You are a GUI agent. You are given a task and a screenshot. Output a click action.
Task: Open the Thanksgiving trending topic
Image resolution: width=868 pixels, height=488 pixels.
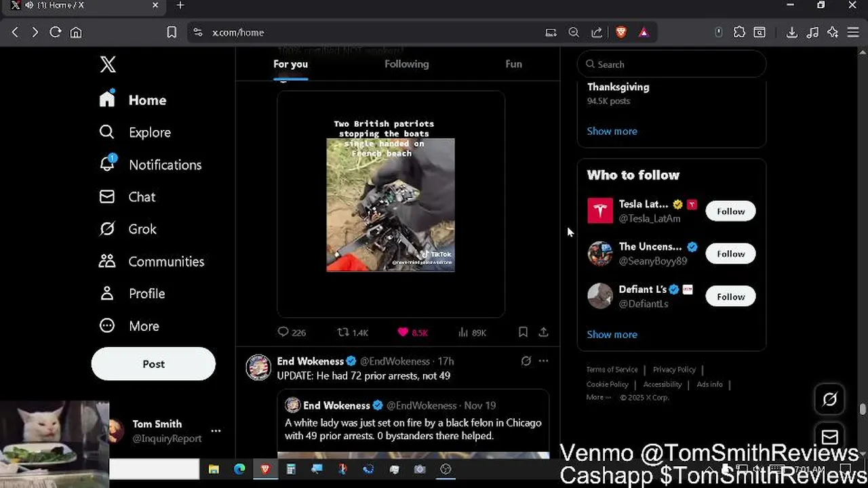click(618, 87)
